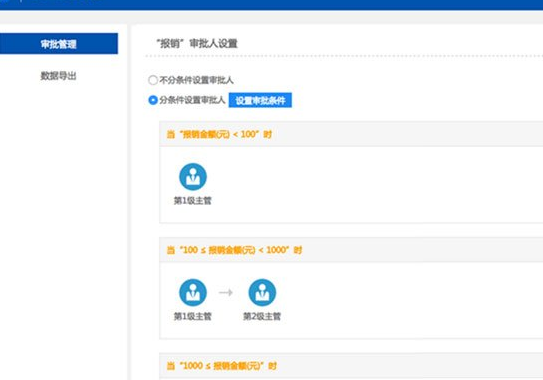The height and width of the screenshot is (380, 543).
Task: Click the 第2级主管 label text
Action: 262,316
